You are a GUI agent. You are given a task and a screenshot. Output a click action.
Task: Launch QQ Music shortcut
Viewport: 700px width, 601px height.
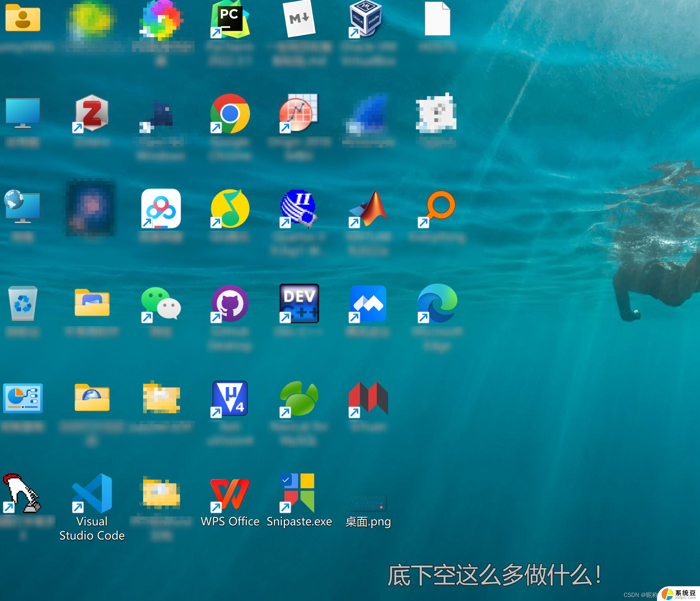coord(230,209)
